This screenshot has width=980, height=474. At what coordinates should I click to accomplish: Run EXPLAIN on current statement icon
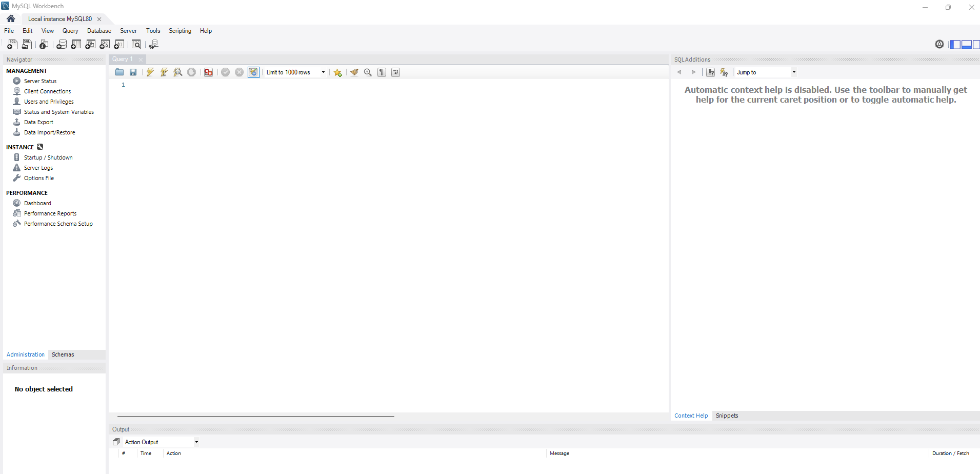(178, 72)
